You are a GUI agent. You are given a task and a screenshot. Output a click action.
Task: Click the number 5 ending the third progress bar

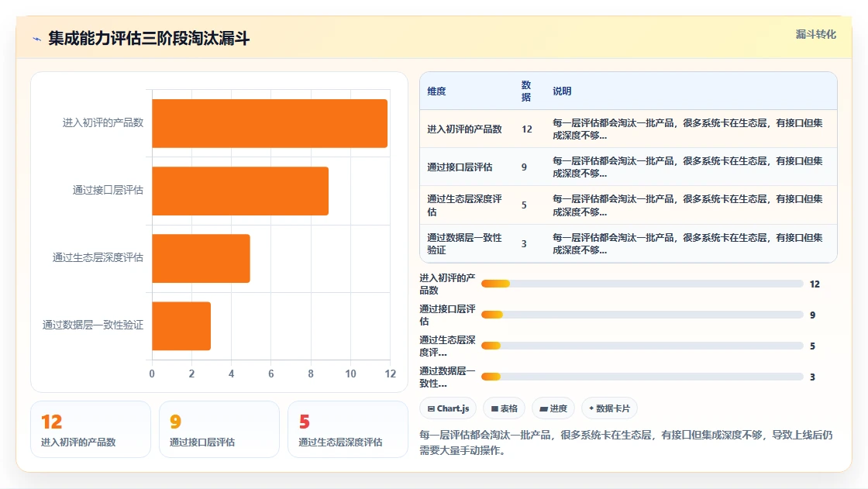813,346
